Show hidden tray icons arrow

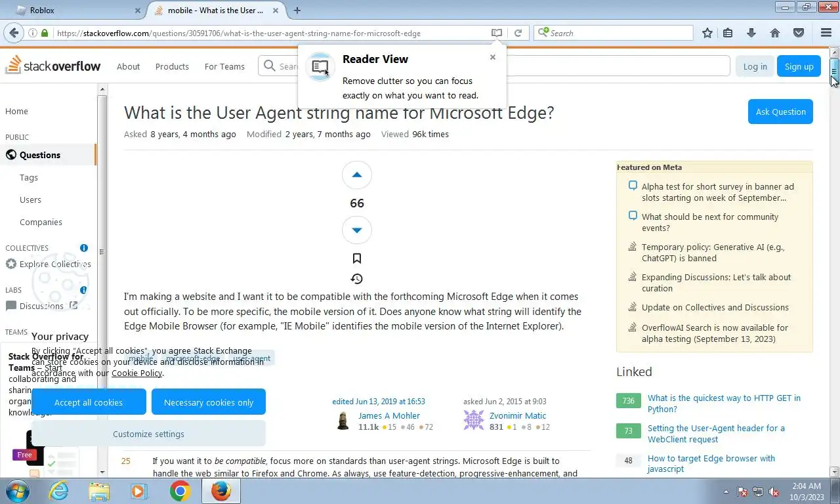click(x=726, y=492)
